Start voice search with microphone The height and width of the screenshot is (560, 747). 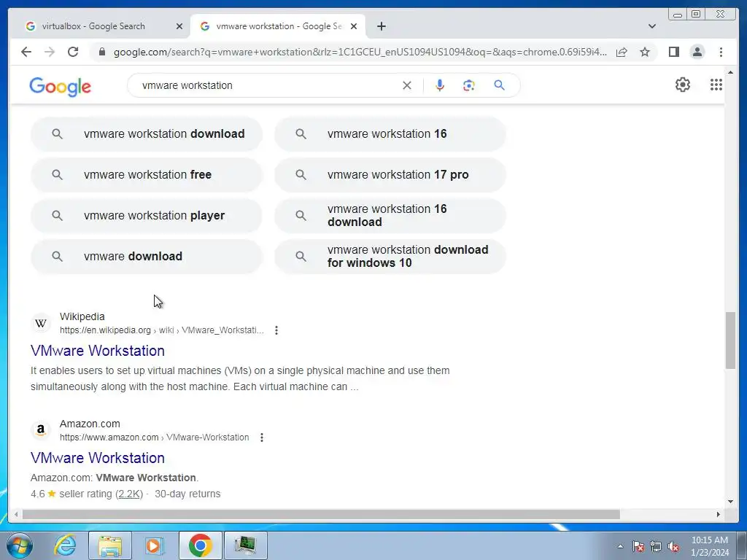[x=440, y=85]
